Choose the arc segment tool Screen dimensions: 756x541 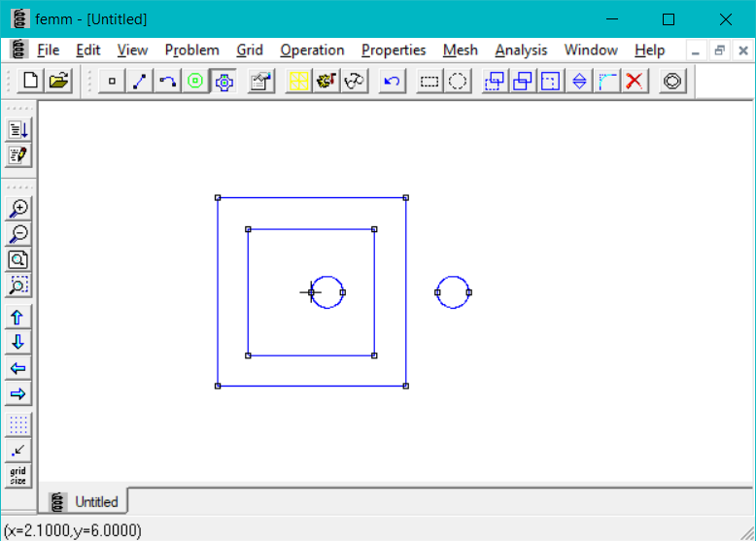(x=167, y=82)
